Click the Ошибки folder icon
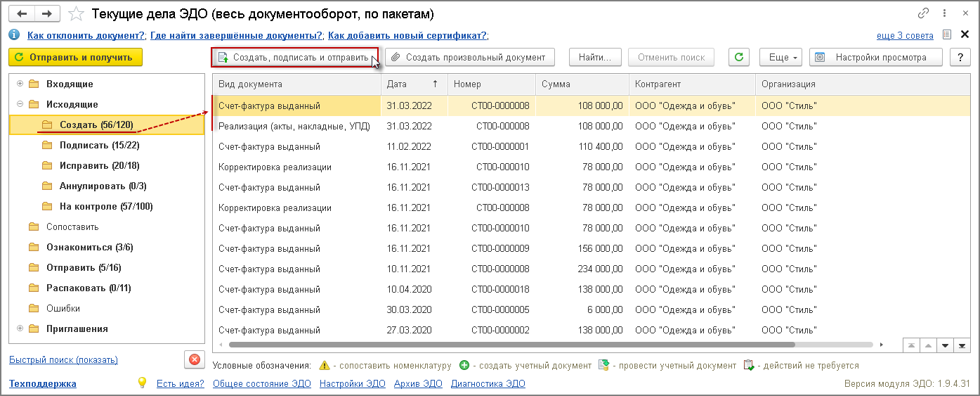 34,308
